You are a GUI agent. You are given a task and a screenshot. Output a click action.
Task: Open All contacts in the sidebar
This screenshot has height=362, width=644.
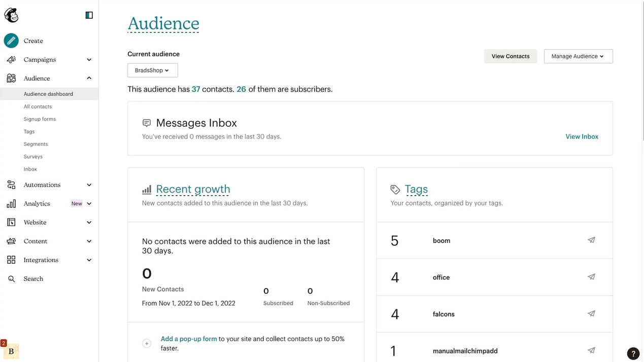(38, 106)
